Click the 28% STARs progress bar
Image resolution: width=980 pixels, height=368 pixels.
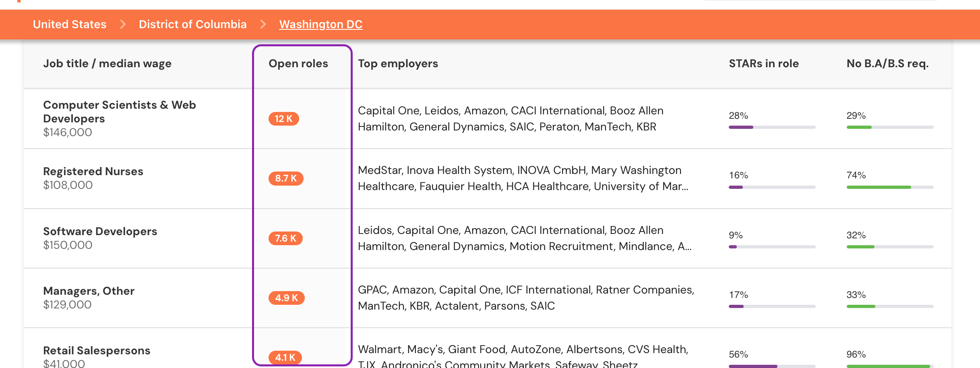tap(772, 127)
